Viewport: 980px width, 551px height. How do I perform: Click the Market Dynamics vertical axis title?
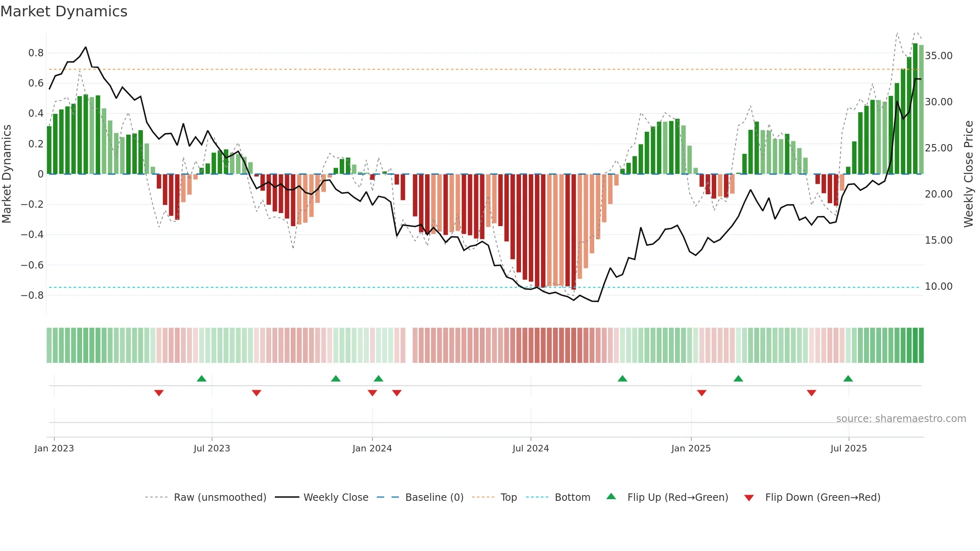[7, 174]
